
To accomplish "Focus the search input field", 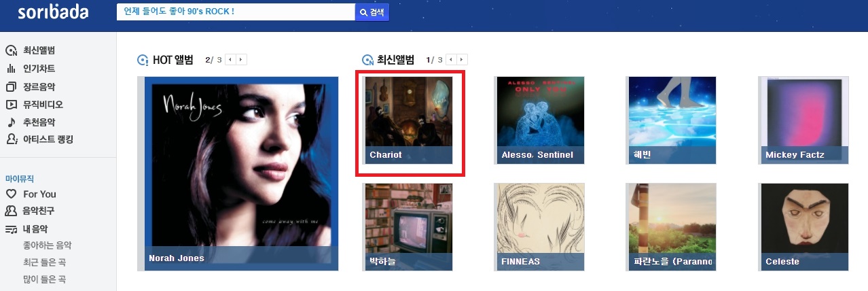I will [236, 12].
